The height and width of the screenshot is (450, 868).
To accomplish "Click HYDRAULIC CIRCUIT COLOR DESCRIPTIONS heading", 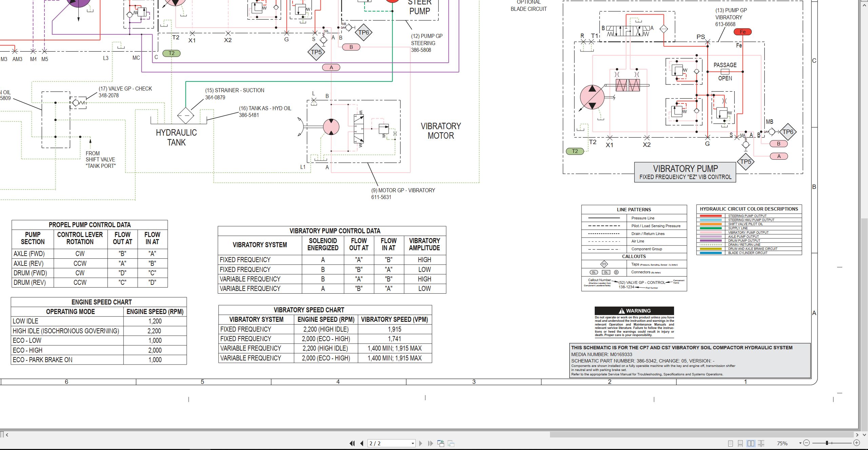I will point(749,209).
